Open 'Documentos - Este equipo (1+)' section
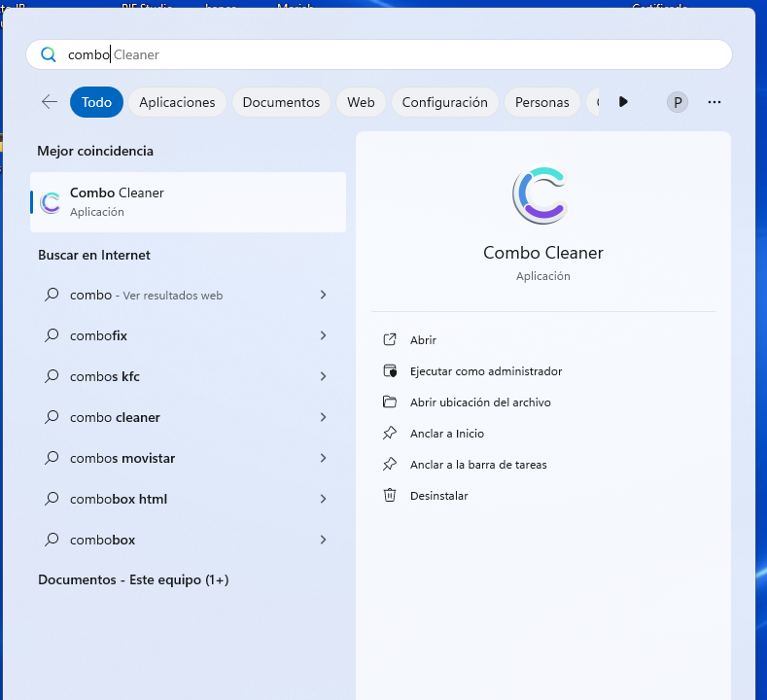 coord(133,579)
